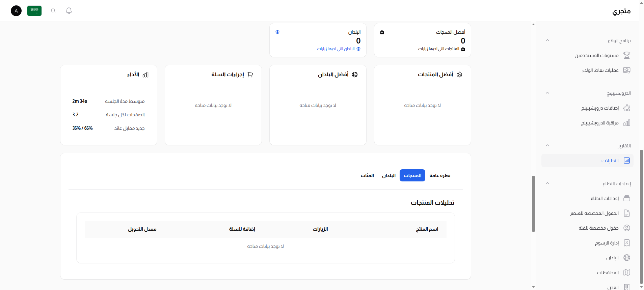
Task: Open المنتجات التي لديها زيارات link
Action: 438,49
